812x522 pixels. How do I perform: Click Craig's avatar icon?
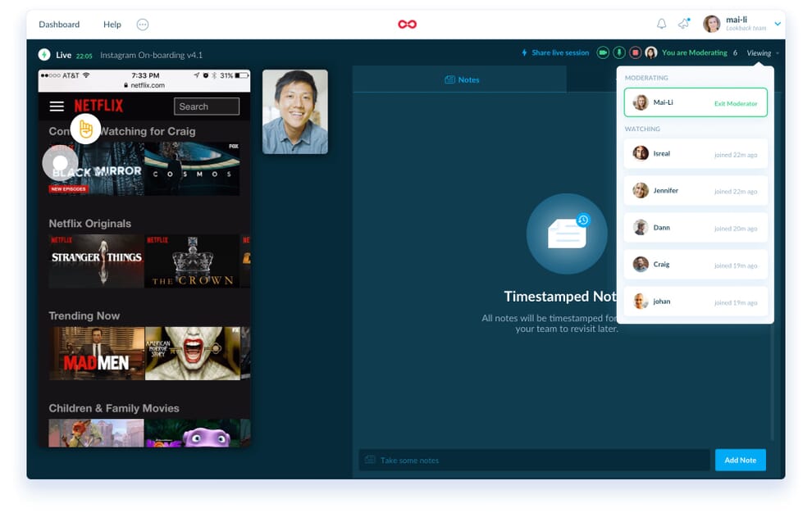click(x=641, y=265)
